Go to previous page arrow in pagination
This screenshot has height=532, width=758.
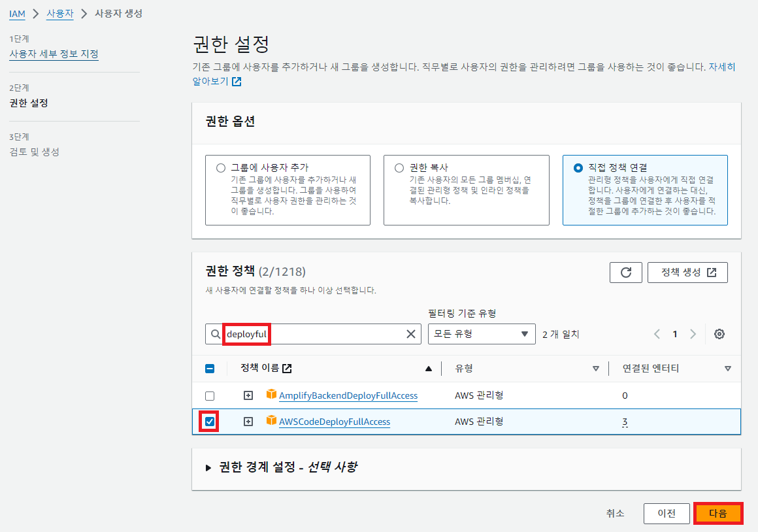coord(657,334)
